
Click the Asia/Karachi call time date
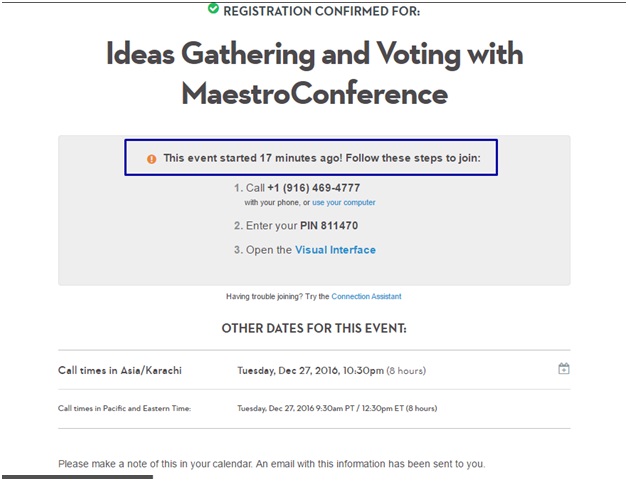(x=310, y=370)
